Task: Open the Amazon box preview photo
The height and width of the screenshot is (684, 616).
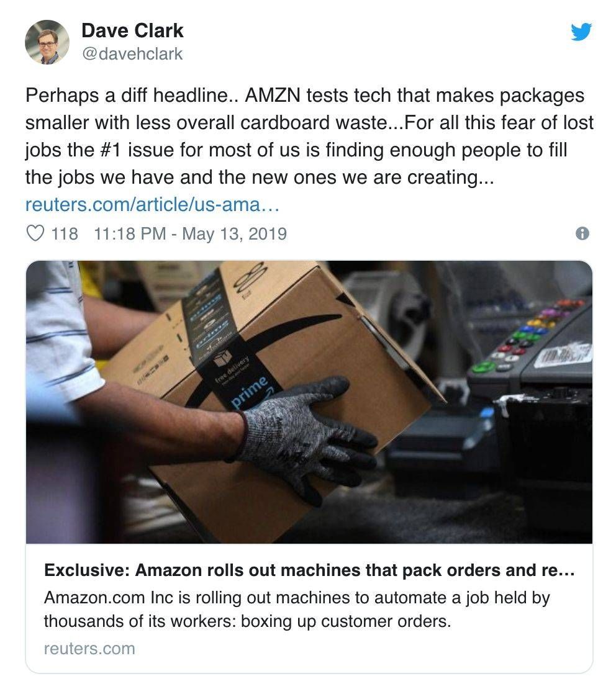Action: pos(309,402)
